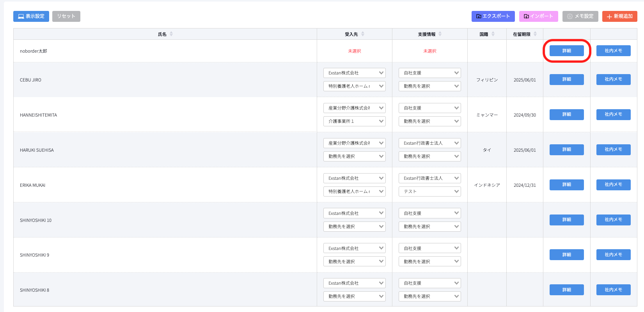Image resolution: width=644 pixels, height=312 pixels.
Task: Expand HANNEISHITEMITA's 介護事業所1 dropdown
Action: 354,121
